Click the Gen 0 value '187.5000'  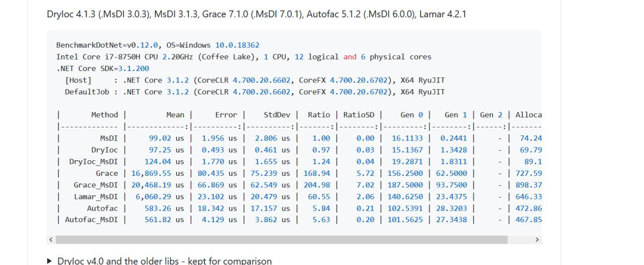[406, 185]
